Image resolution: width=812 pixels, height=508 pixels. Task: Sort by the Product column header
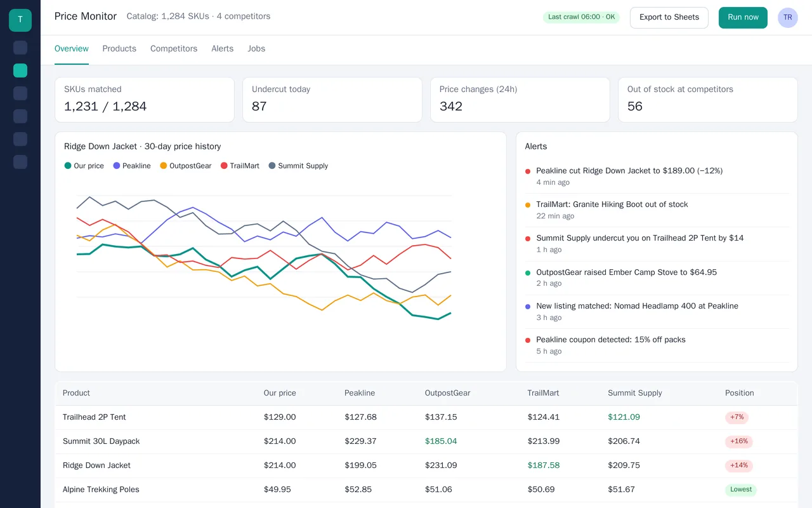pyautogui.click(x=76, y=393)
